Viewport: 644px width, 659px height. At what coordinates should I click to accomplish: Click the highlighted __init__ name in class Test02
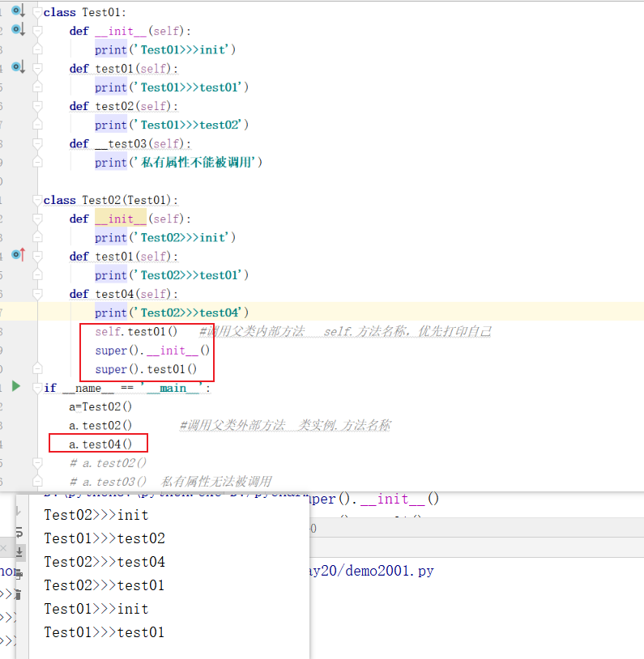[121, 219]
